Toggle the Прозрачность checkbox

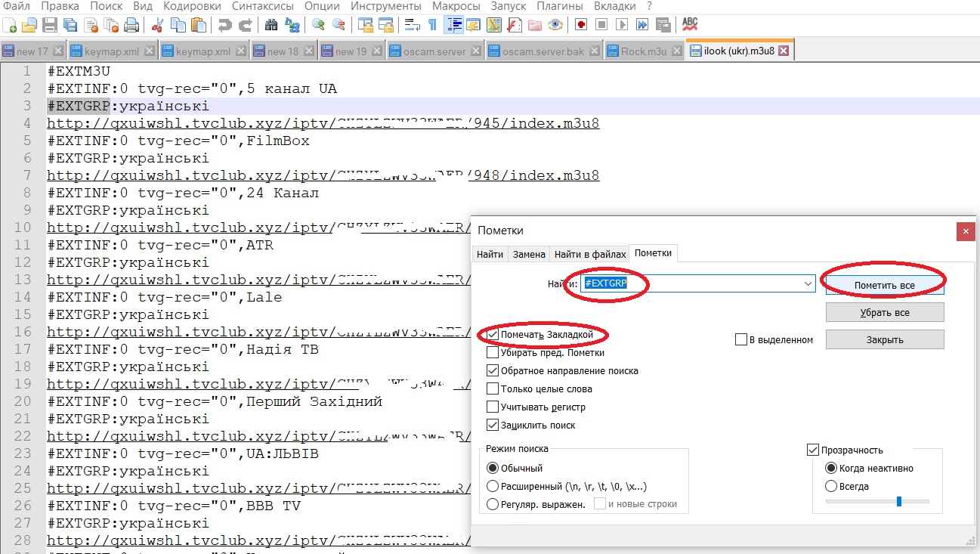click(813, 450)
